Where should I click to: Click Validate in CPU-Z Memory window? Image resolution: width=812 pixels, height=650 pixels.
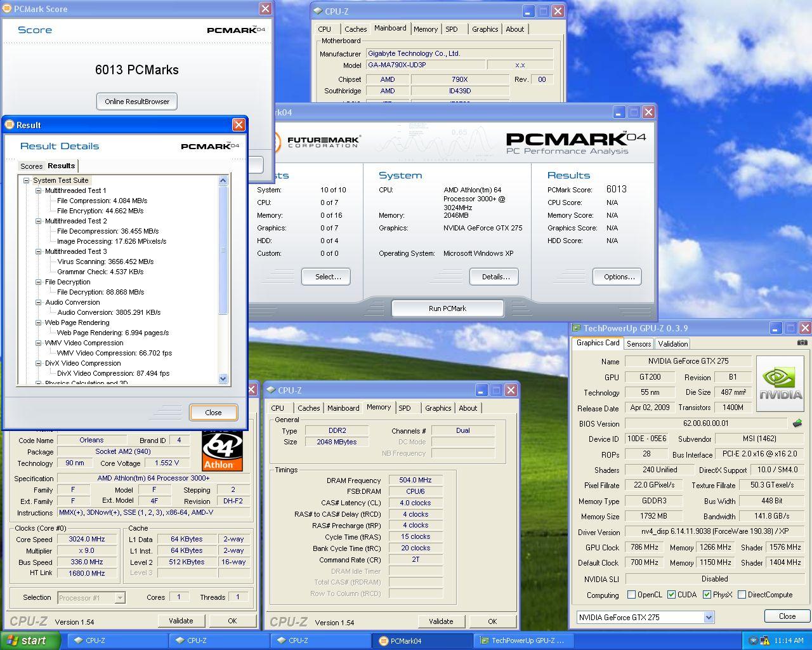[x=441, y=621]
